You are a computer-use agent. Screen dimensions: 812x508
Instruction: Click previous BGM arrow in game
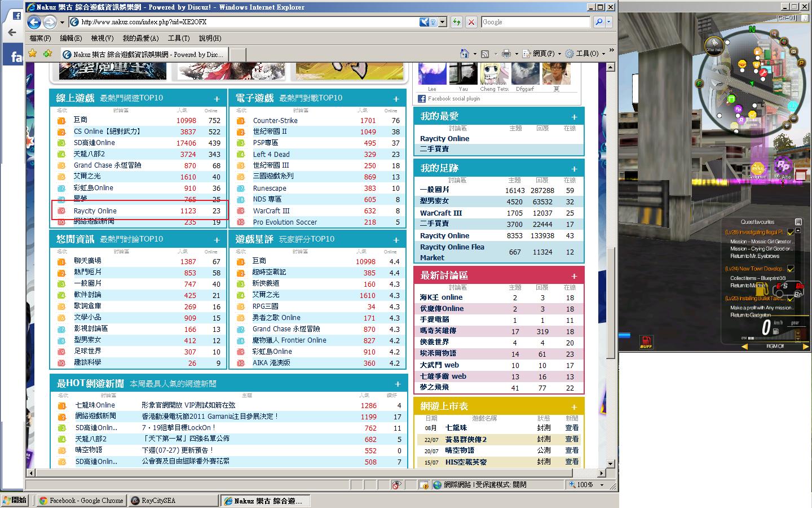coord(744,346)
